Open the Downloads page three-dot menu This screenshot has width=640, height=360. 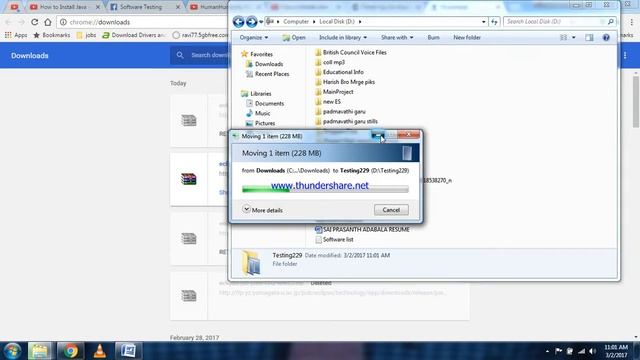click(x=625, y=55)
